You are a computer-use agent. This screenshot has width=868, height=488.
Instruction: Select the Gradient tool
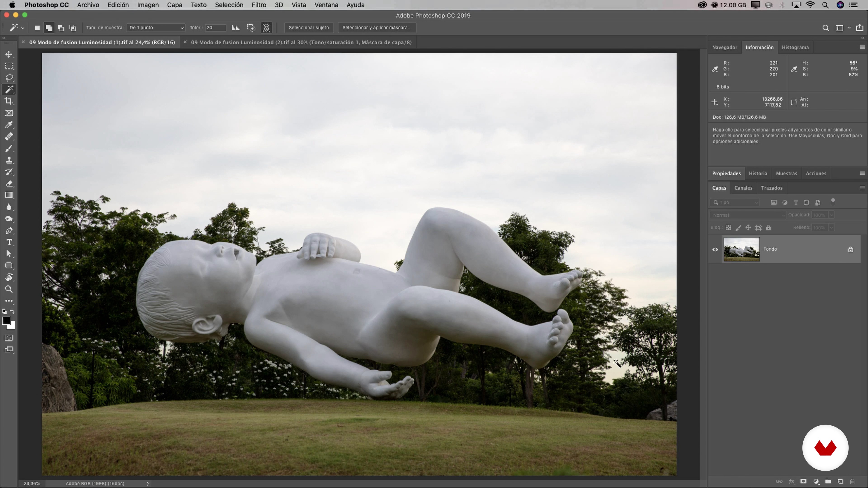(x=9, y=195)
